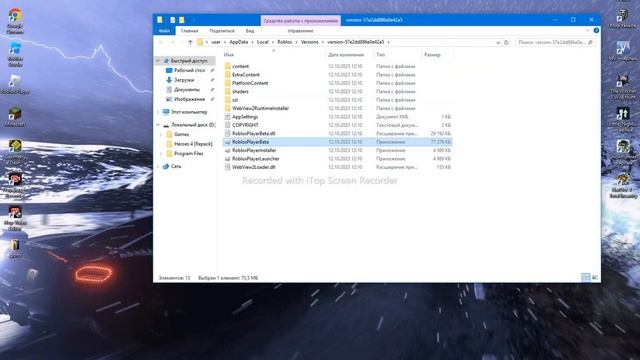Navigate to Versions in breadcrumb

(309, 42)
